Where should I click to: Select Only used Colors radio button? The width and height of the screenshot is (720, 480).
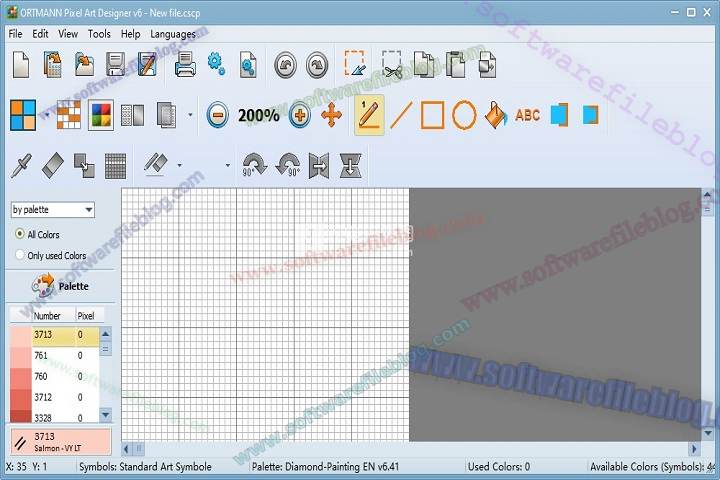(x=20, y=255)
